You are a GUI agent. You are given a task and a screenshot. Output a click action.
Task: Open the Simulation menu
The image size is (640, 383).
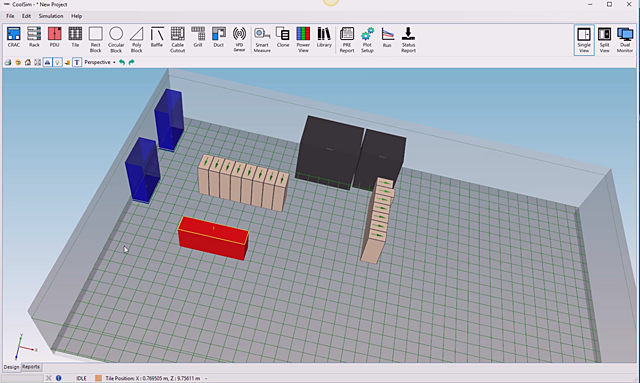pyautogui.click(x=51, y=16)
